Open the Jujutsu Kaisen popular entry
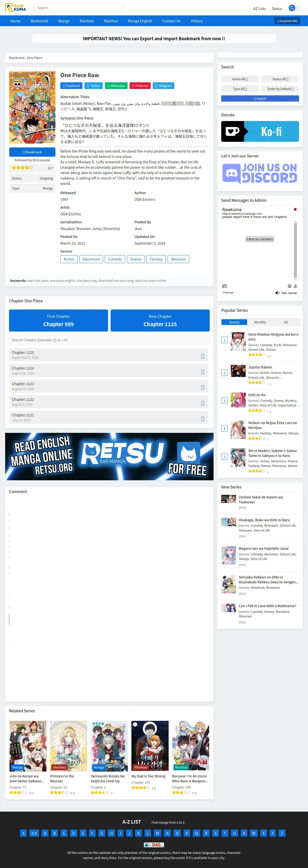 point(260,367)
